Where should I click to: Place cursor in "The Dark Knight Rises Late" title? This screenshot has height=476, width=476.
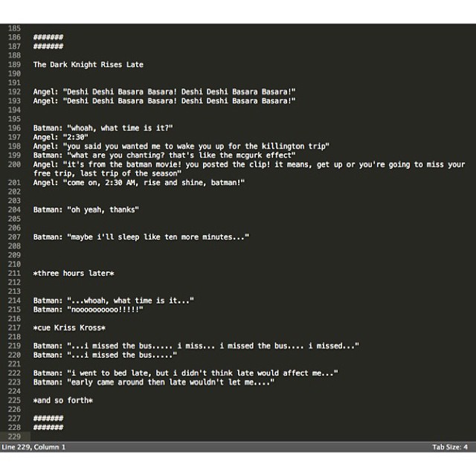[x=88, y=65]
